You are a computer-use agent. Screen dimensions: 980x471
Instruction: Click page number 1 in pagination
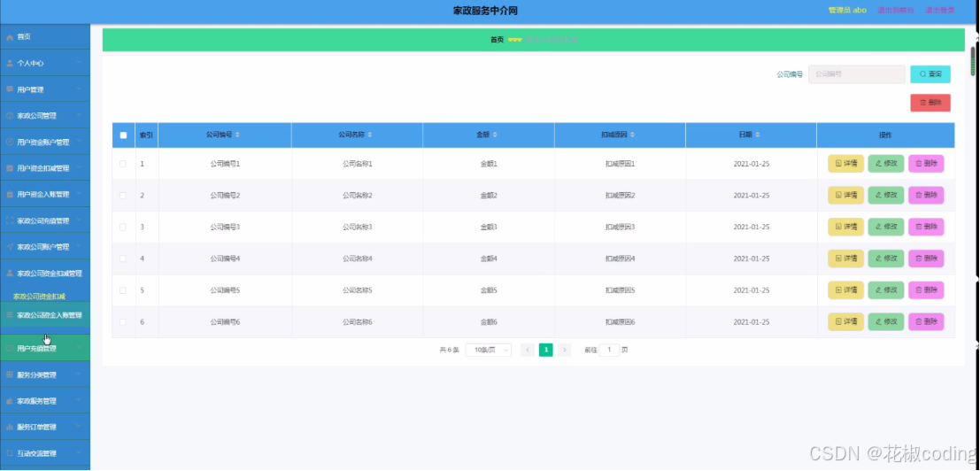point(545,350)
